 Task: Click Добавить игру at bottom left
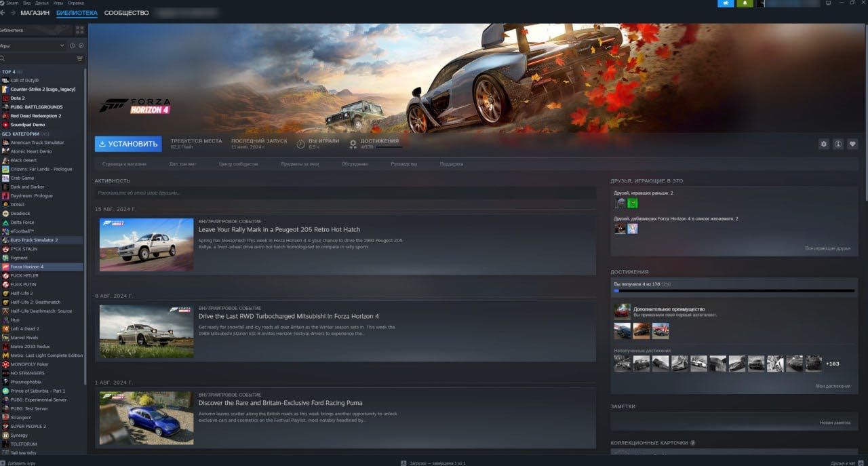tap(18, 463)
